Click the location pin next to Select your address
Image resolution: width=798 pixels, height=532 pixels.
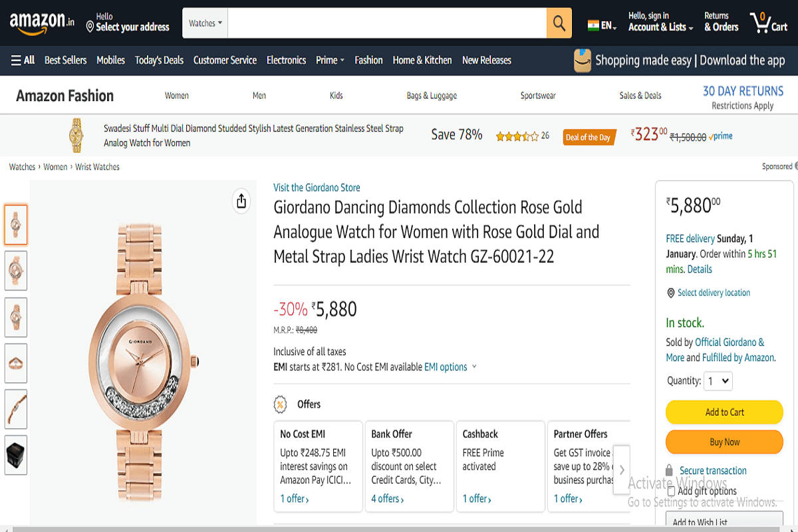[89, 27]
